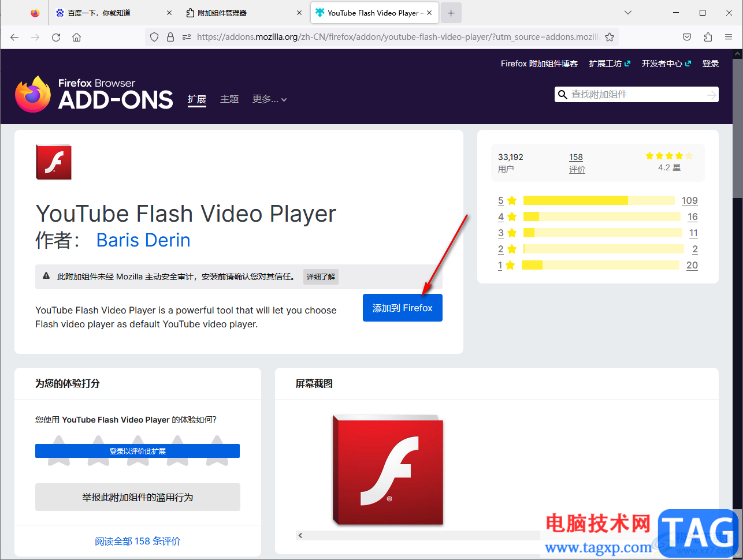Open the Flash screenshot thumbnail
This screenshot has height=560, width=743.
click(x=388, y=470)
